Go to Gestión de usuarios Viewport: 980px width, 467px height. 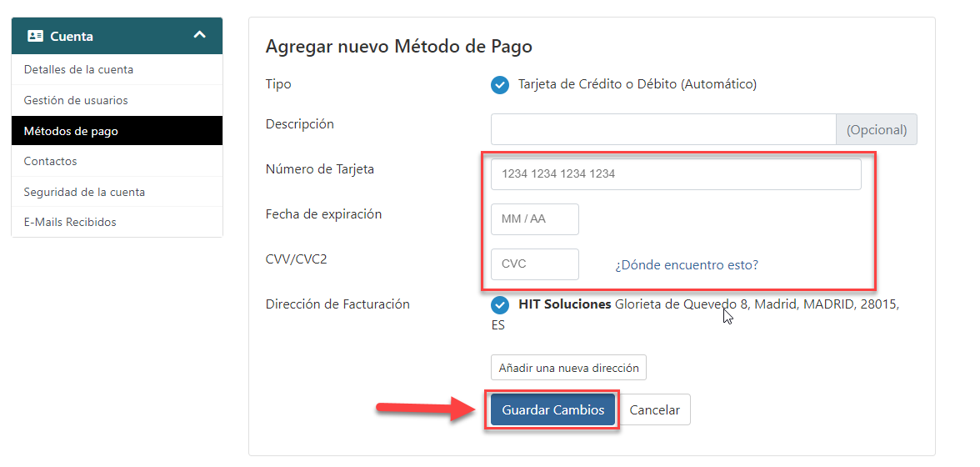[117, 100]
